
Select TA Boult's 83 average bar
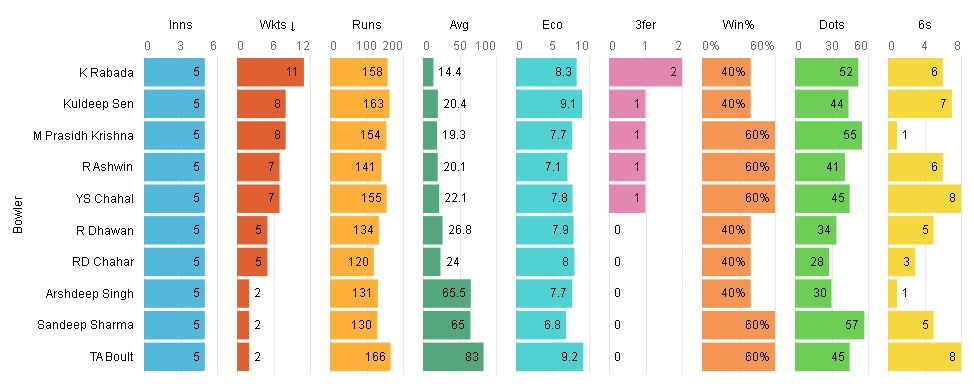(x=453, y=357)
